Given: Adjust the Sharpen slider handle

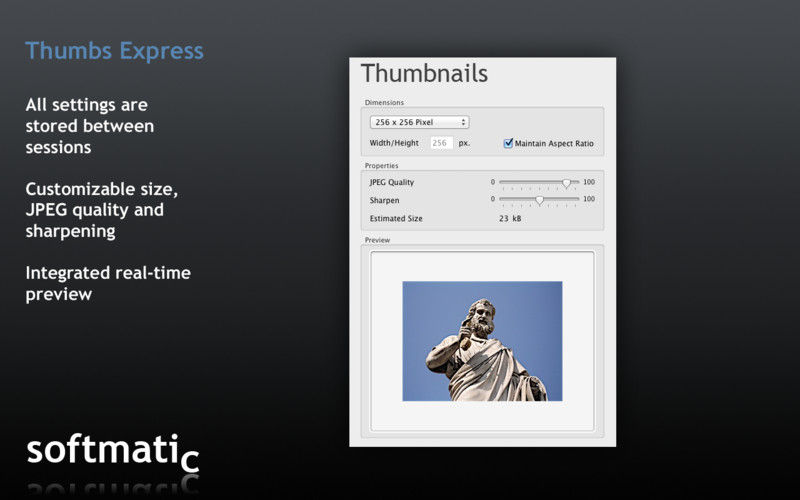Looking at the screenshot, I should tap(539, 201).
